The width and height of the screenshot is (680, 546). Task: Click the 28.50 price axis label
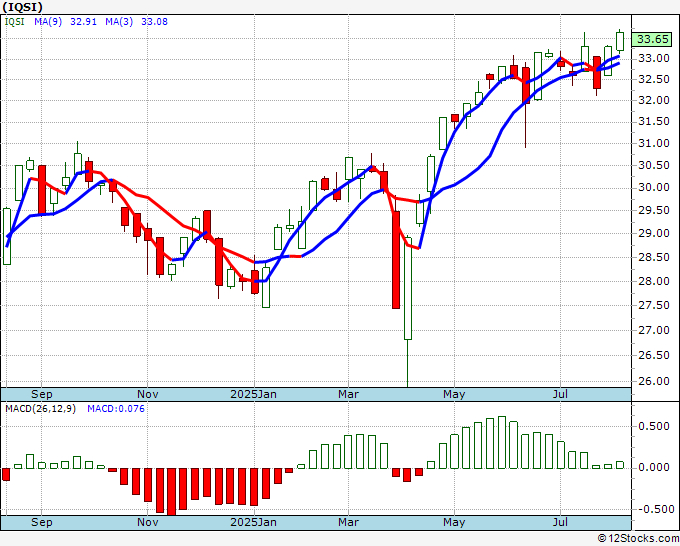(654, 257)
